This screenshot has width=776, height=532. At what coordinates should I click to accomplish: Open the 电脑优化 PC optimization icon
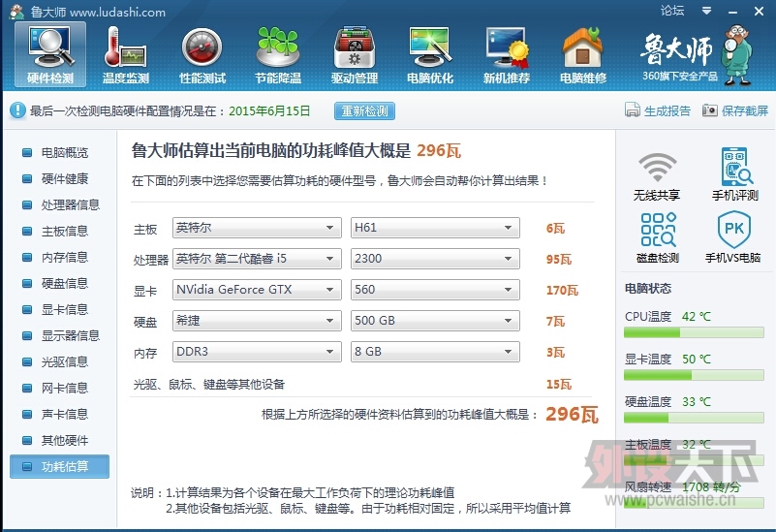click(430, 54)
